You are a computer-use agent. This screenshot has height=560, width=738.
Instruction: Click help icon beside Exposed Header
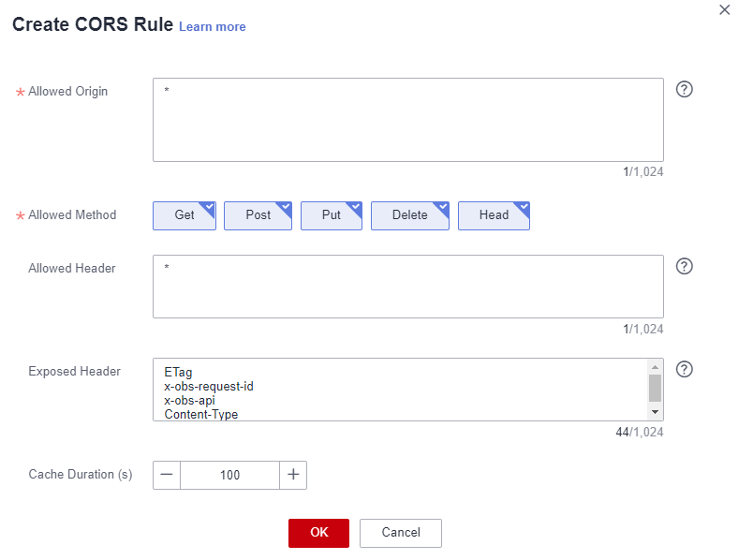coord(684,369)
